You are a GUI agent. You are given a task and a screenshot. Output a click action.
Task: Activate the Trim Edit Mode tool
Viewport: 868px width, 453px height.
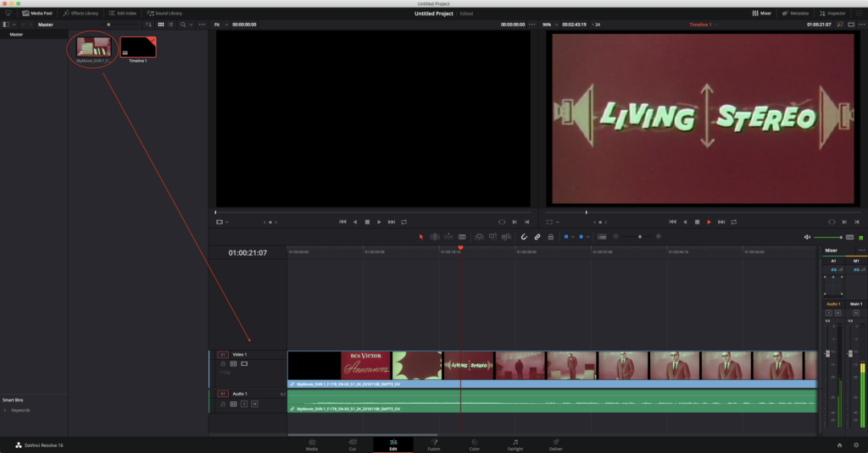point(435,237)
